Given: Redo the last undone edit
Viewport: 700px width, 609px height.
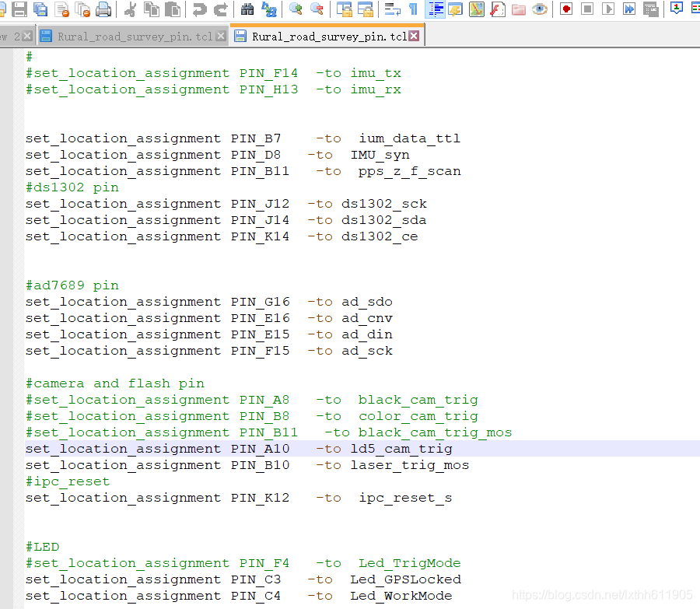Looking at the screenshot, I should pyautogui.click(x=221, y=9).
